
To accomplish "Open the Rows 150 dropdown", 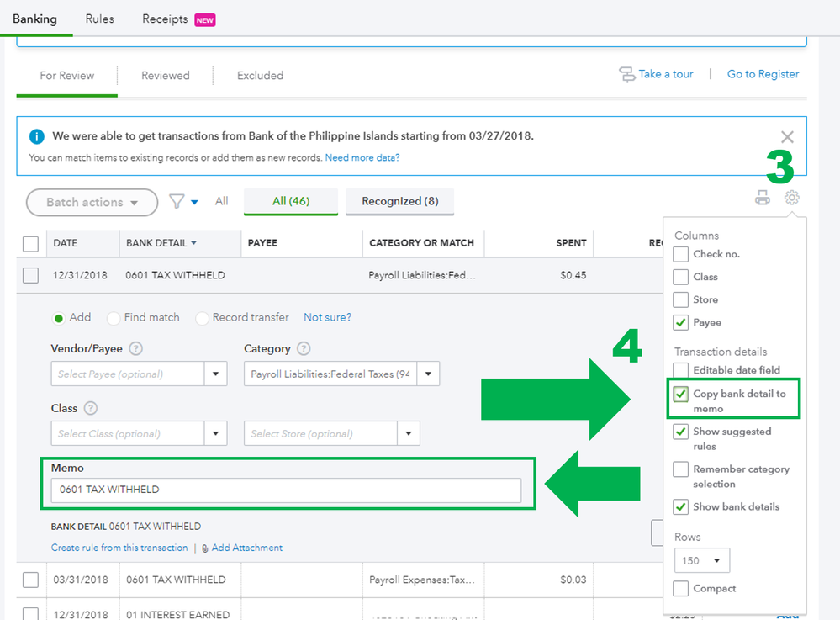I will coord(702,560).
